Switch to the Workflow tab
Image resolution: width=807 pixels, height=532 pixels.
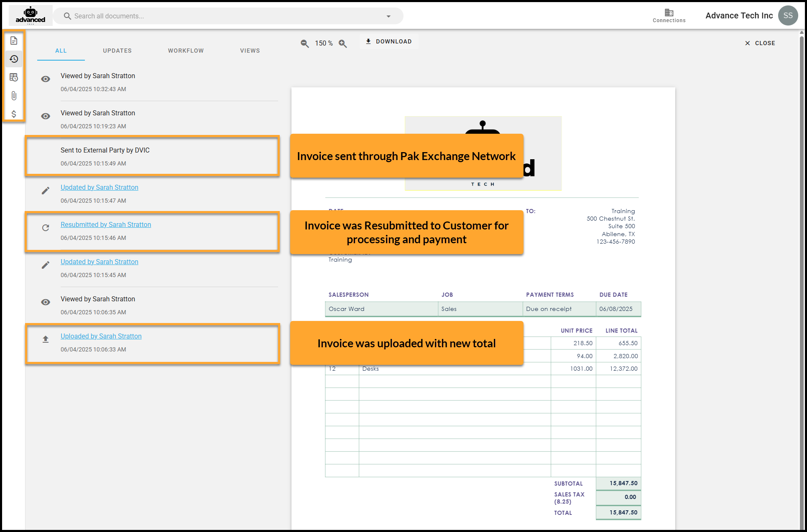[x=186, y=51]
